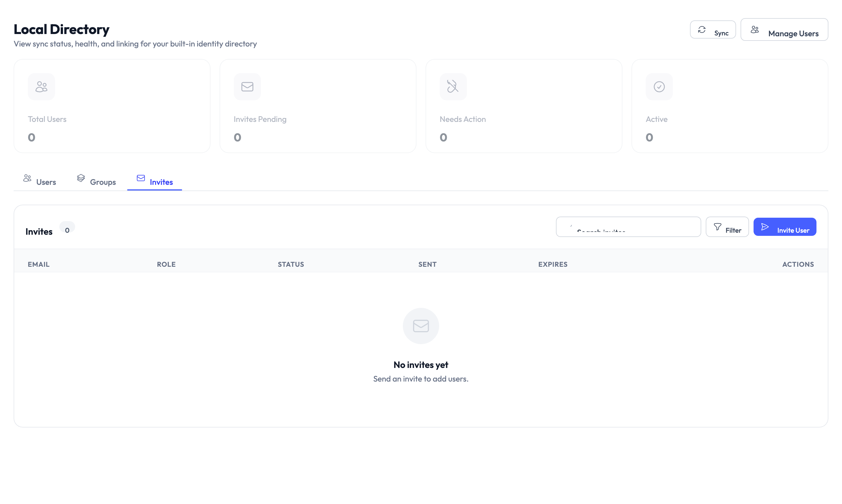Click the envelope icon in the empty invites area

coord(421,326)
